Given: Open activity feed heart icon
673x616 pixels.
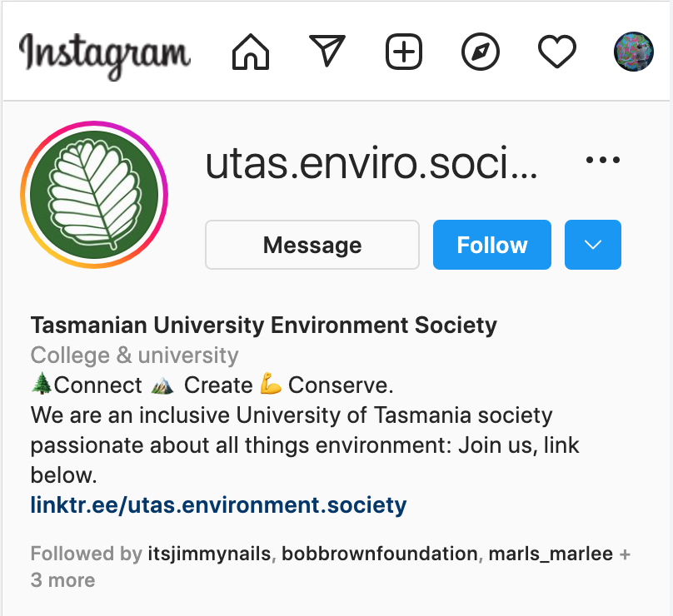Looking at the screenshot, I should pyautogui.click(x=556, y=54).
